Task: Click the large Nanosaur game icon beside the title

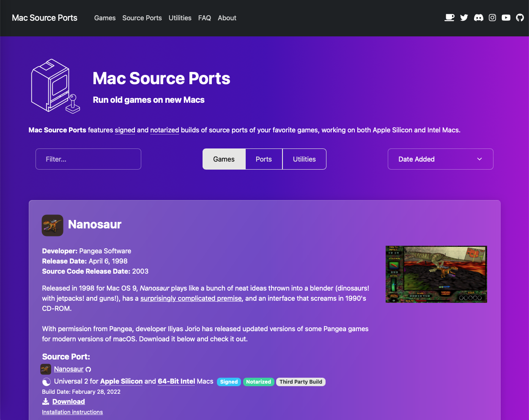Action: coord(52,225)
